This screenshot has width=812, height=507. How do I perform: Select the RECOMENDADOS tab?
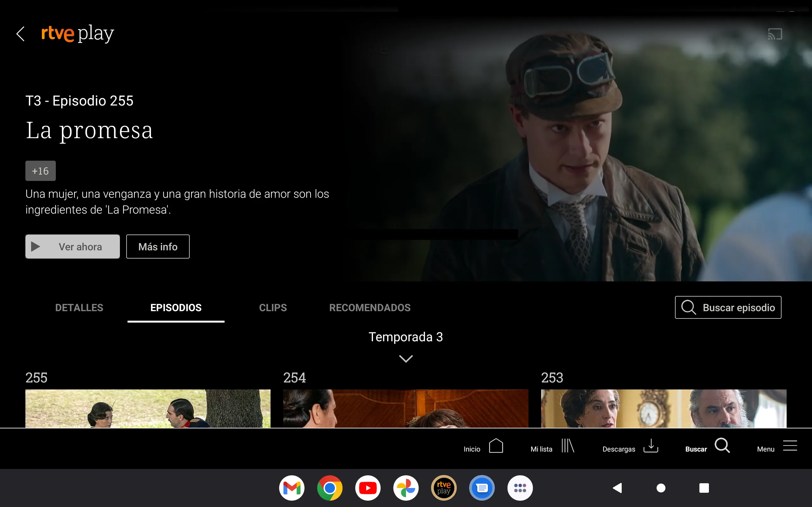(370, 308)
